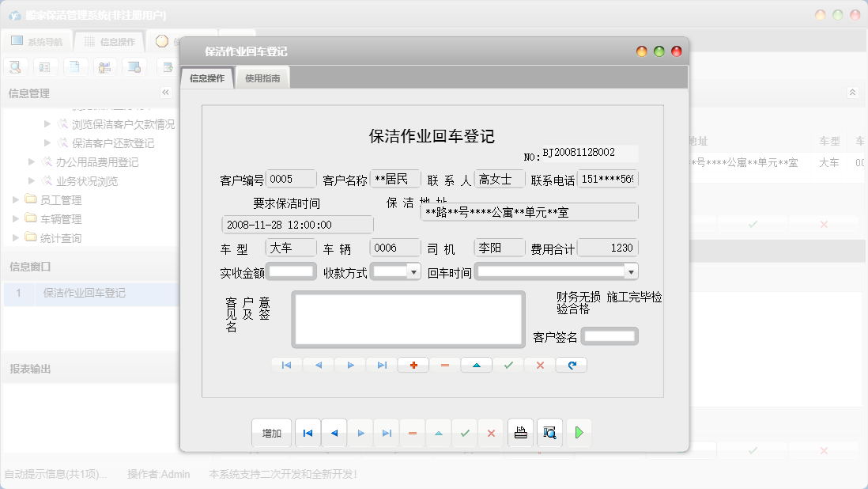
Task: Open the 回车时间 dropdown
Action: pyautogui.click(x=630, y=271)
